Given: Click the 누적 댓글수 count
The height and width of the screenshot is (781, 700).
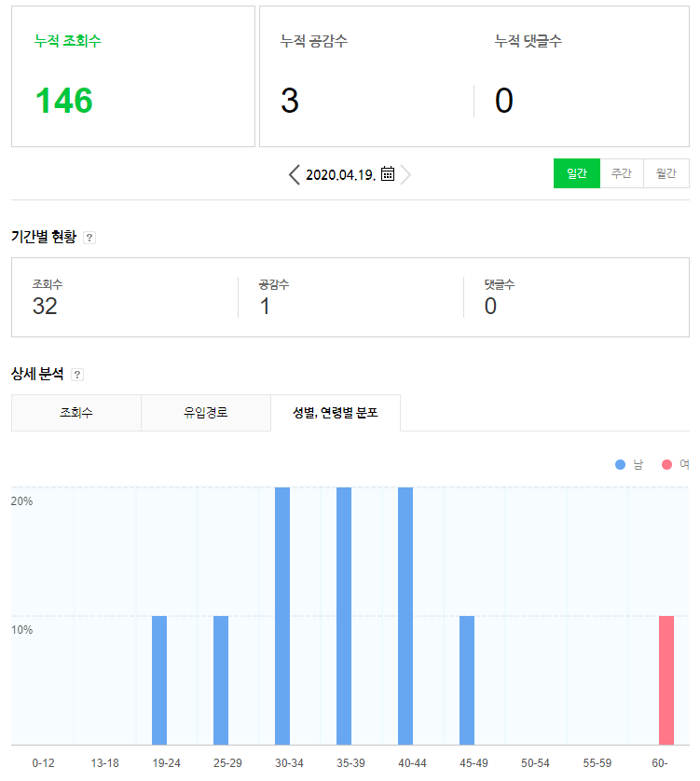Looking at the screenshot, I should (x=504, y=101).
